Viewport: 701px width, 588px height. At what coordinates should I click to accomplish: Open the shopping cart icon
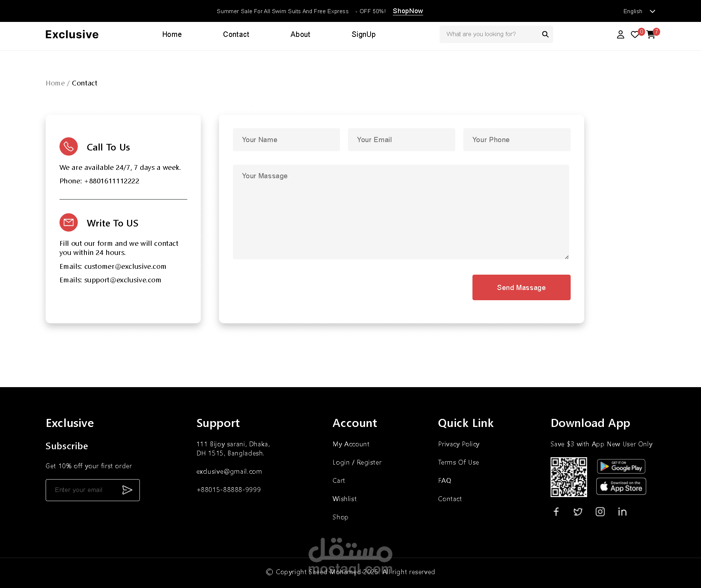[651, 35]
